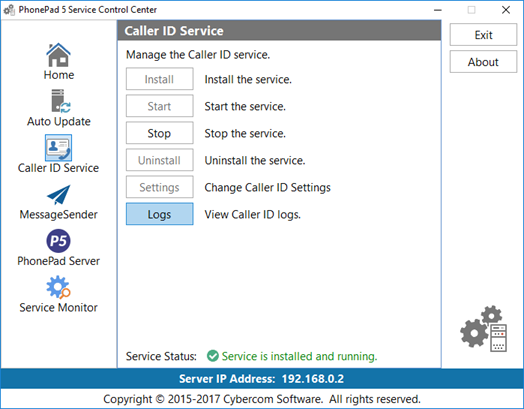Click the Start service button
The image size is (524, 409).
point(159,106)
